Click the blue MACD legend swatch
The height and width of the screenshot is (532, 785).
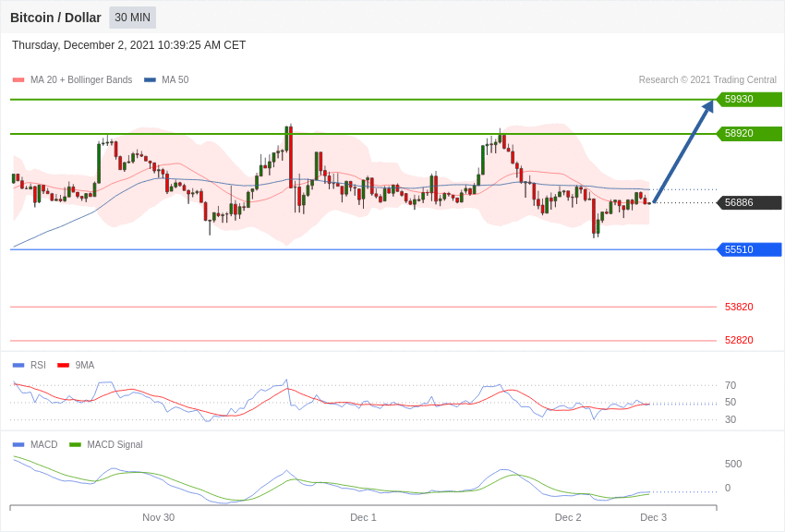18,445
